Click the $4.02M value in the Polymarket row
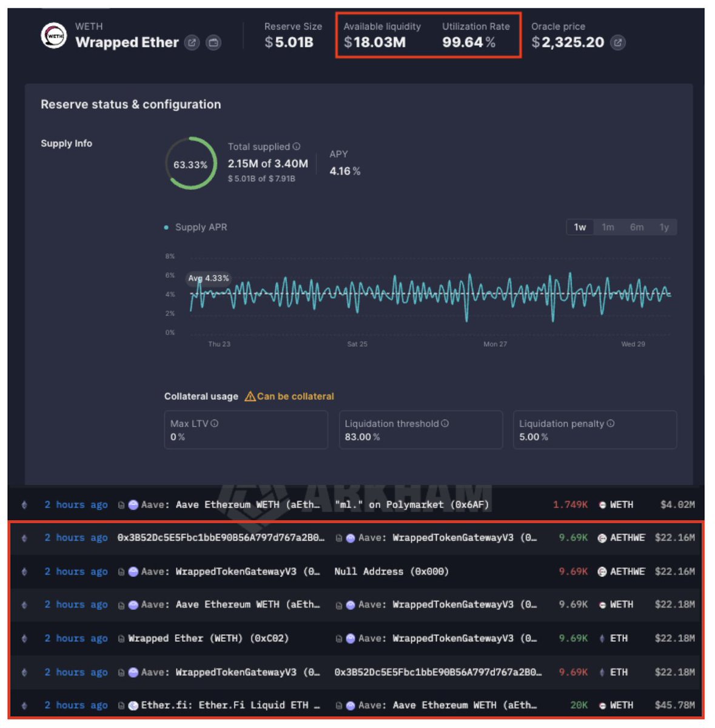The width and height of the screenshot is (715, 728). pos(677,505)
